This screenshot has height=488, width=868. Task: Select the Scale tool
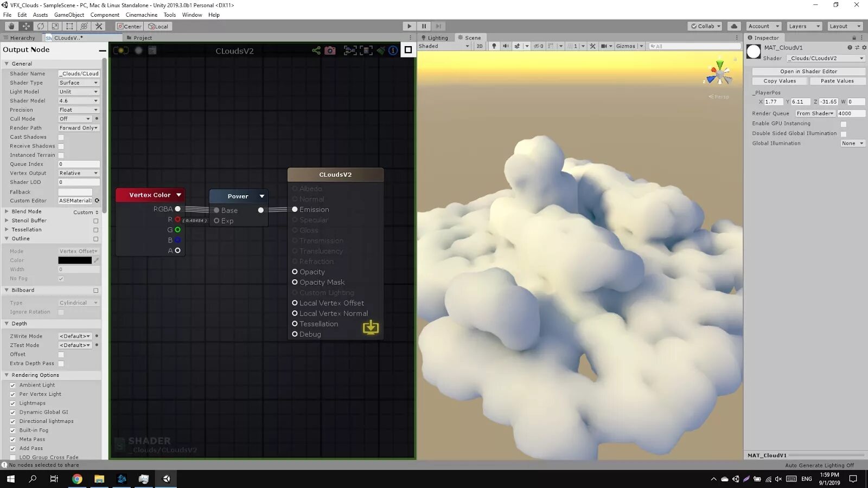click(x=55, y=26)
